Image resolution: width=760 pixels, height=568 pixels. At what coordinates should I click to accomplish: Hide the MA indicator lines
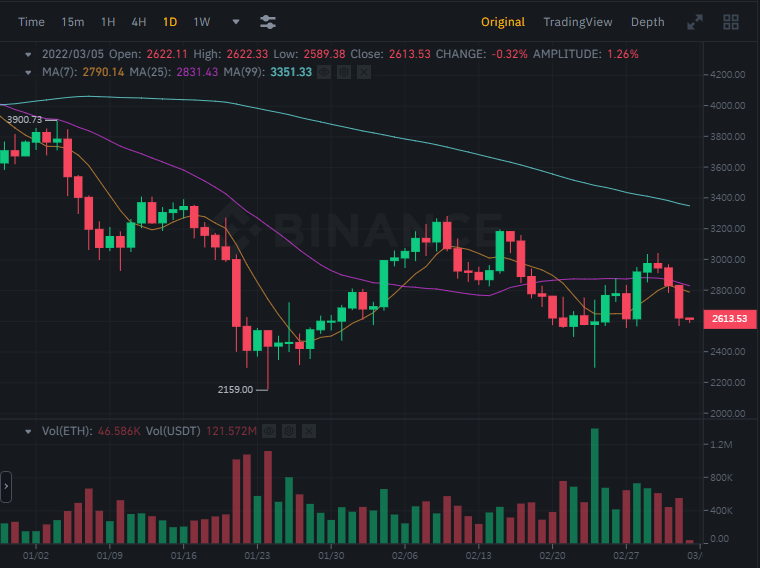coord(325,72)
